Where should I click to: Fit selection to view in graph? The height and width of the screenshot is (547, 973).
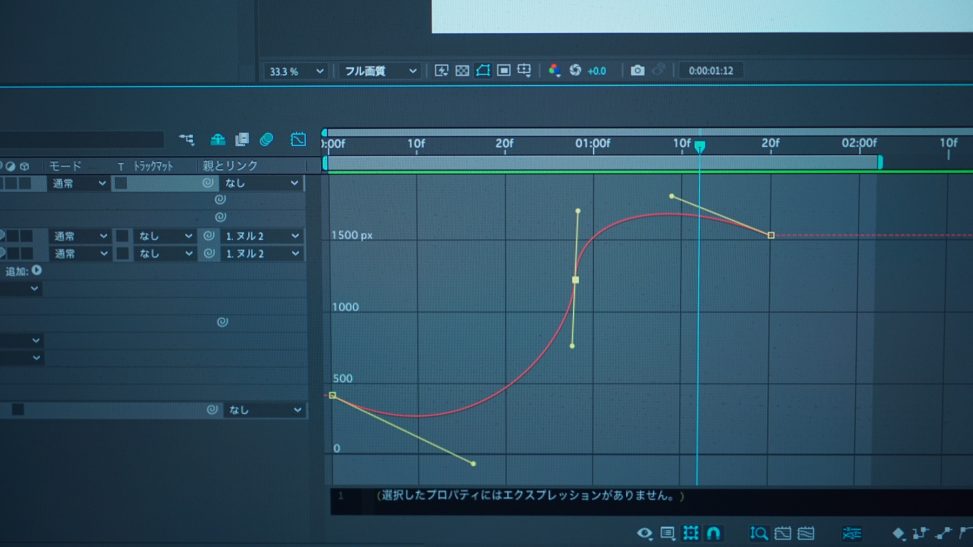point(783,533)
